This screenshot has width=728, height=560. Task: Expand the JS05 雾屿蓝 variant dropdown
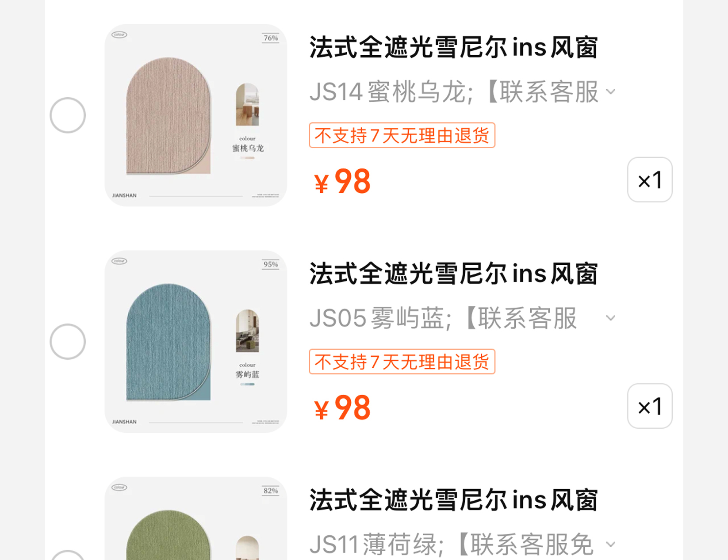click(611, 318)
